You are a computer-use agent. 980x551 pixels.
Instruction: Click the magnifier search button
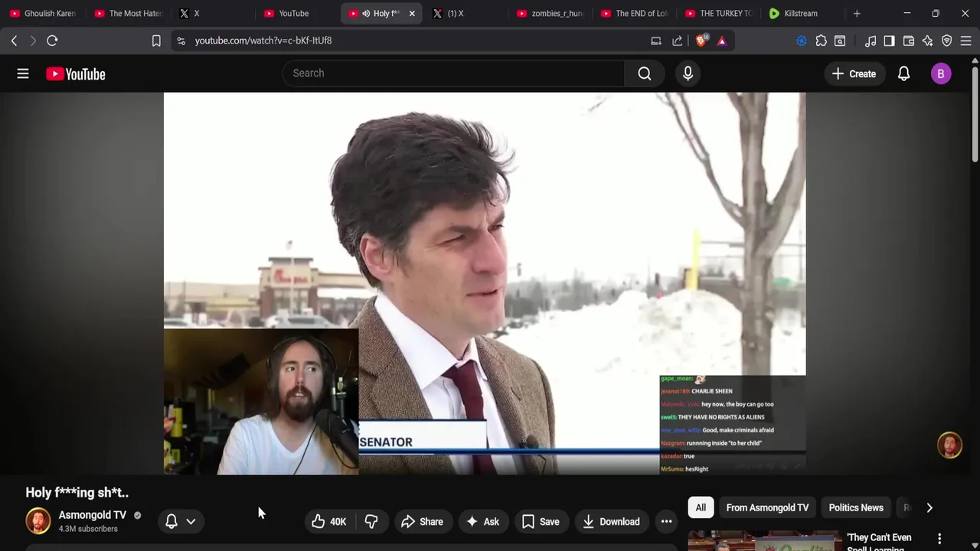tap(645, 73)
